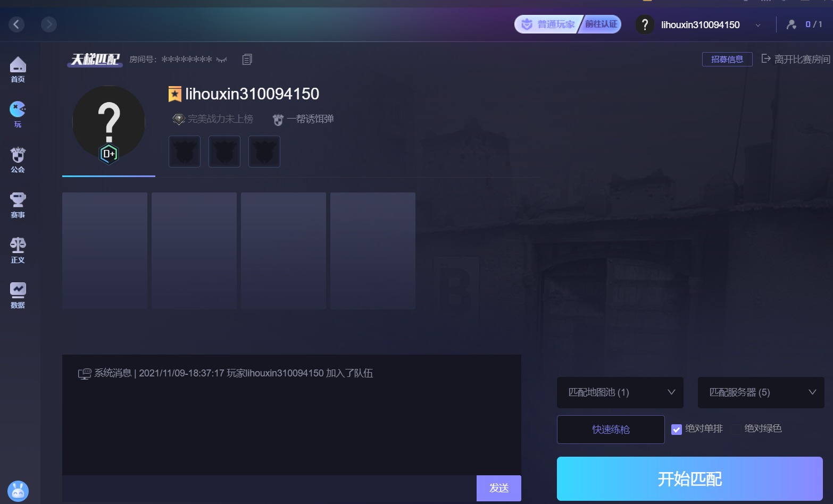
Task: Click 前往认证 verification tab
Action: 601,24
